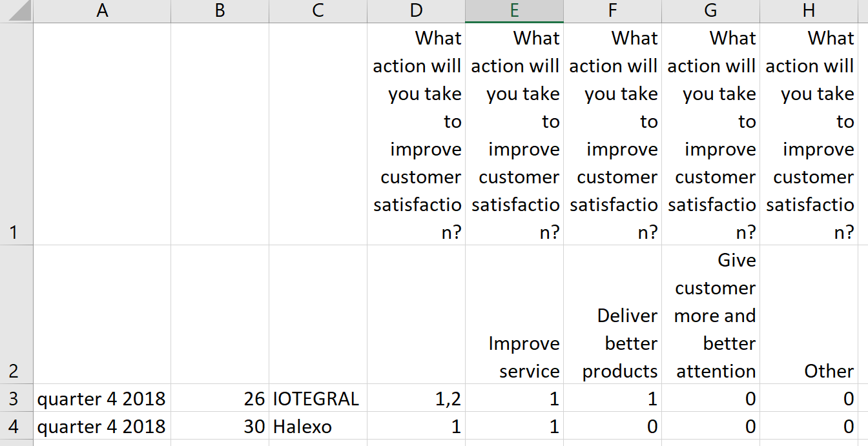This screenshot has height=446, width=868.
Task: Select column H header
Action: click(809, 11)
